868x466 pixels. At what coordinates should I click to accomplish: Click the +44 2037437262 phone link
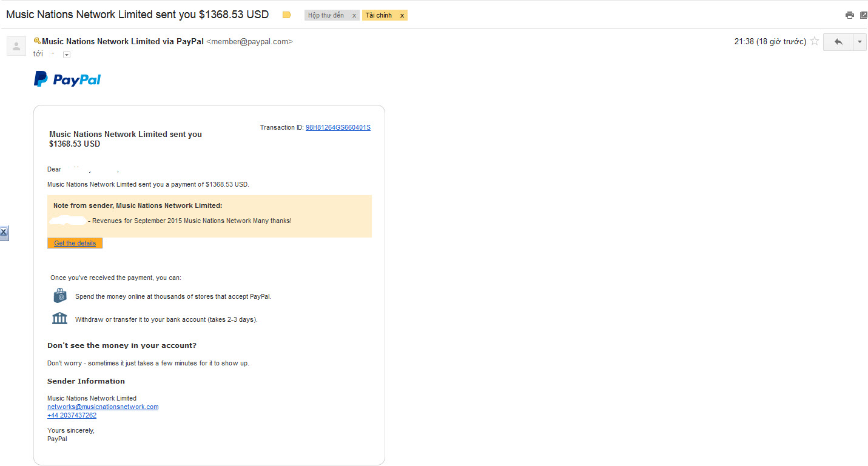pyautogui.click(x=72, y=415)
